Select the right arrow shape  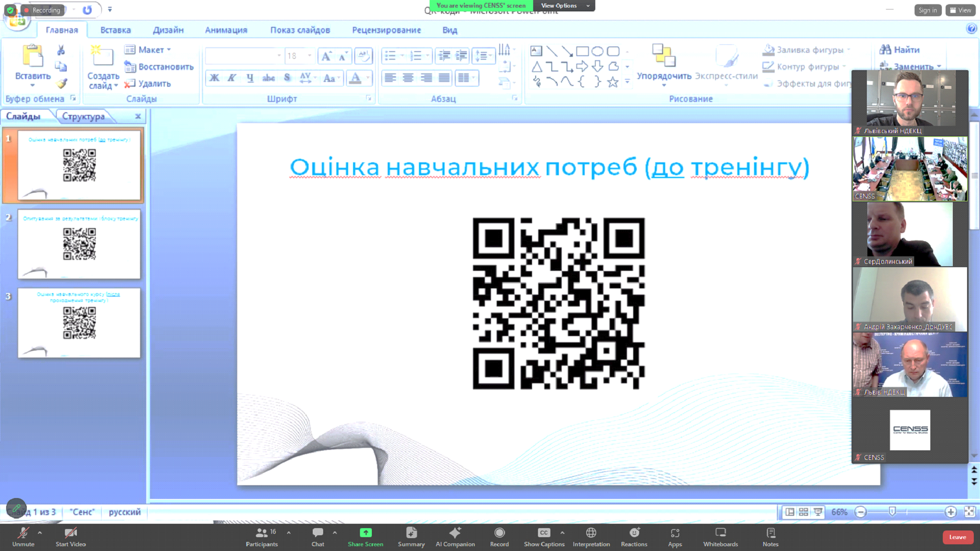point(582,66)
